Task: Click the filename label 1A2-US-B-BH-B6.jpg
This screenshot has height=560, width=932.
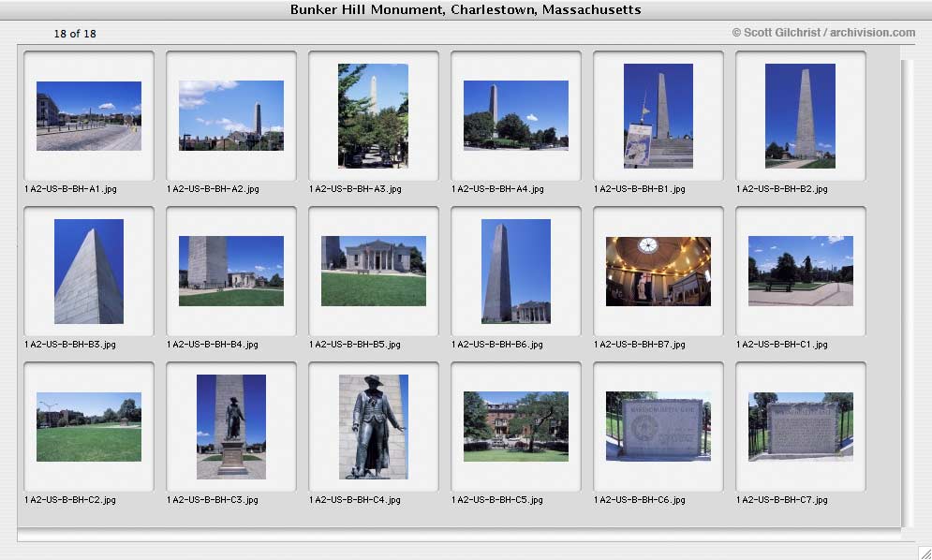Action: coord(497,345)
